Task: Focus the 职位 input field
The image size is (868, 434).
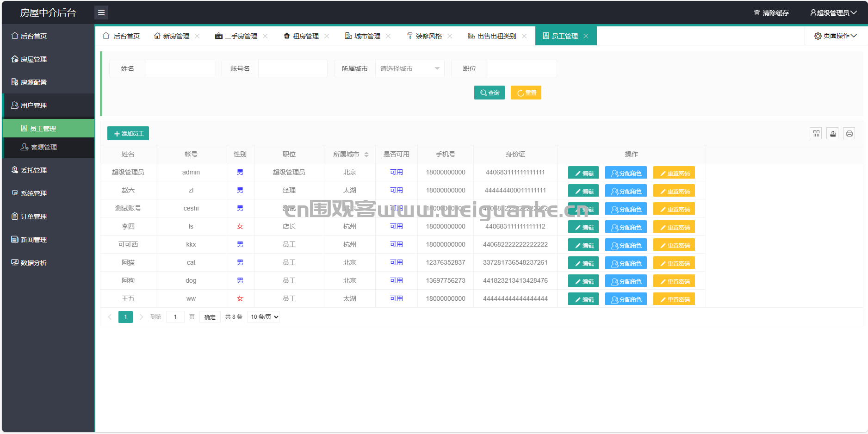Action: (522, 68)
